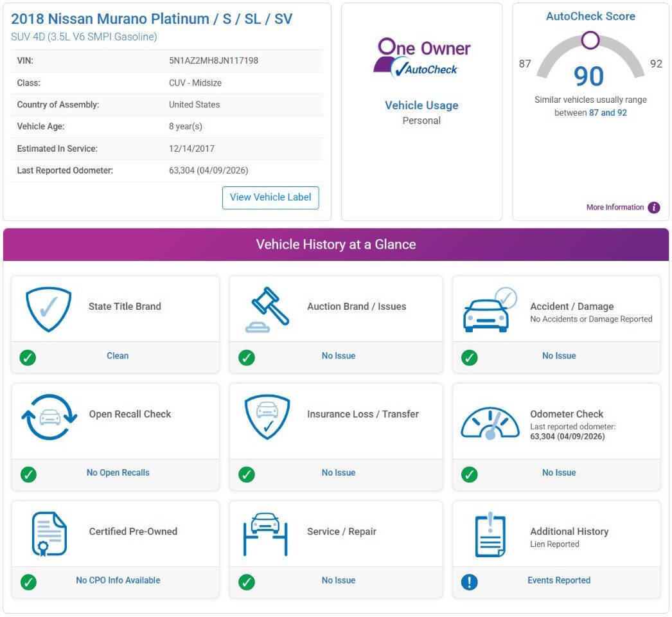Open the Clean title status link
The height and width of the screenshot is (617, 672).
click(x=118, y=355)
